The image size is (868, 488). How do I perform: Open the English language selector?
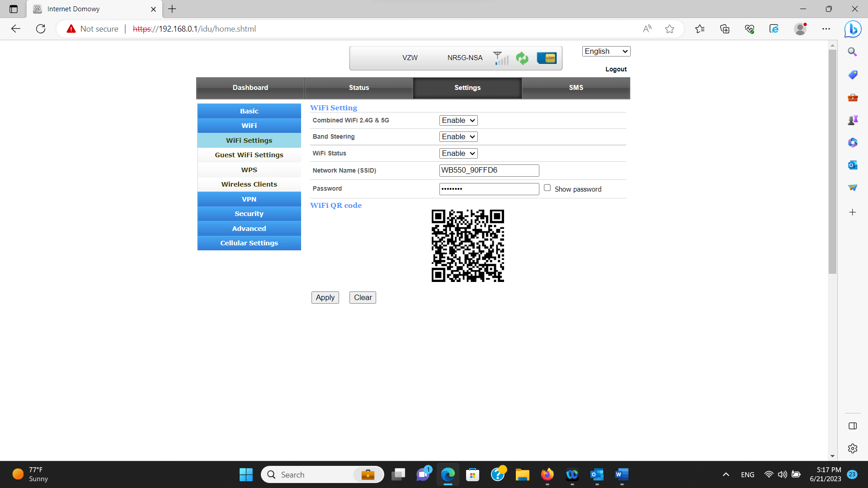pyautogui.click(x=606, y=51)
